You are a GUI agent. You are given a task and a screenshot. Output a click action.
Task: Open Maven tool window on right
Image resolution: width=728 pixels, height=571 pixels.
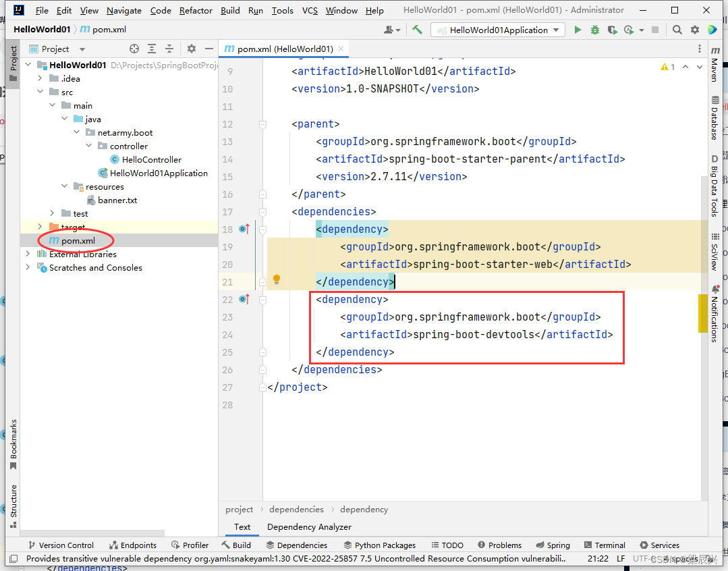(x=715, y=63)
